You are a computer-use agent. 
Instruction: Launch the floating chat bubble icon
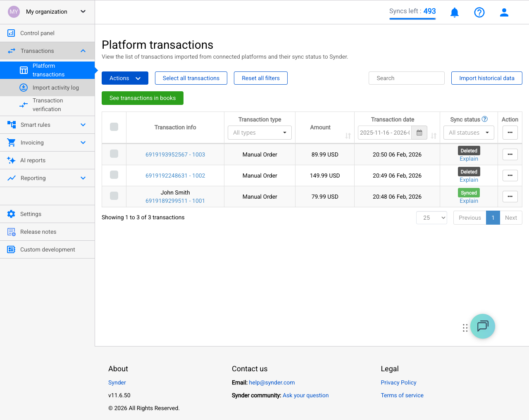[x=482, y=326]
